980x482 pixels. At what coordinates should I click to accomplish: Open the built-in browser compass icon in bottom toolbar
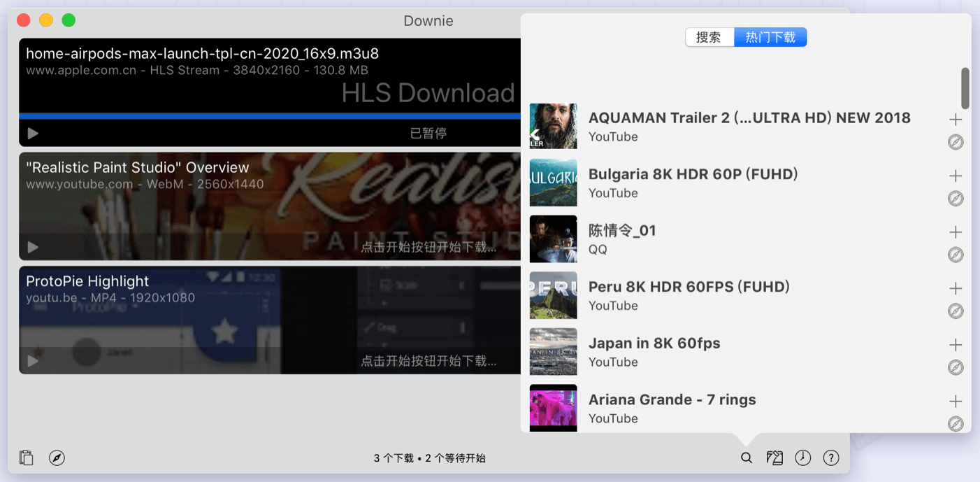click(x=57, y=458)
